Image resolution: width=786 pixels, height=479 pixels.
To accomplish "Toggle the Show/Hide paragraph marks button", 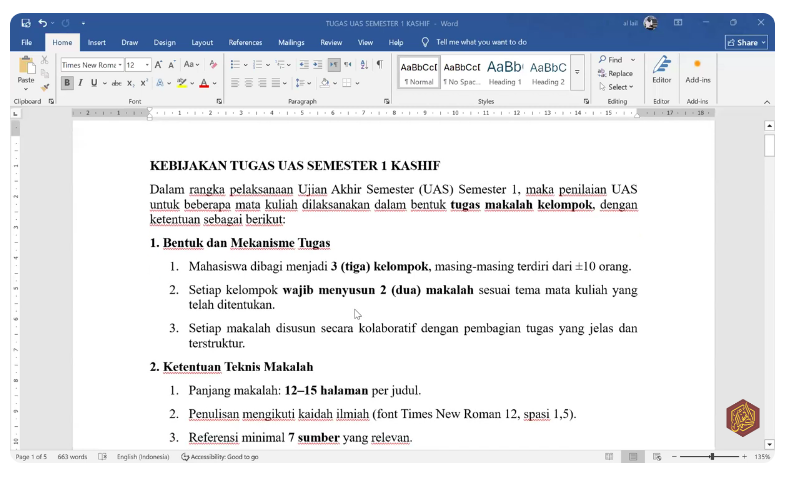I will pos(378,64).
